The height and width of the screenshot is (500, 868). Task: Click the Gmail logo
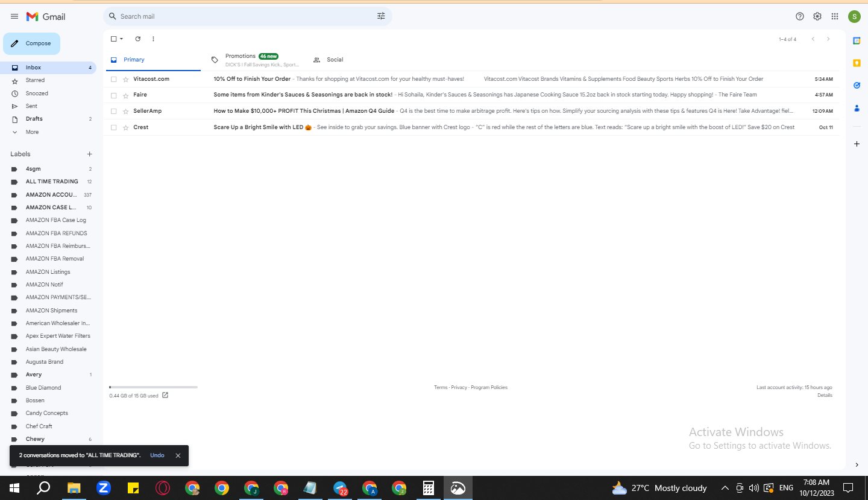coord(46,16)
